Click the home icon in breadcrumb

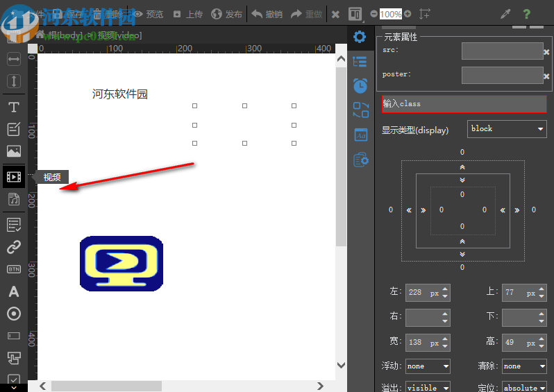pyautogui.click(x=40, y=35)
